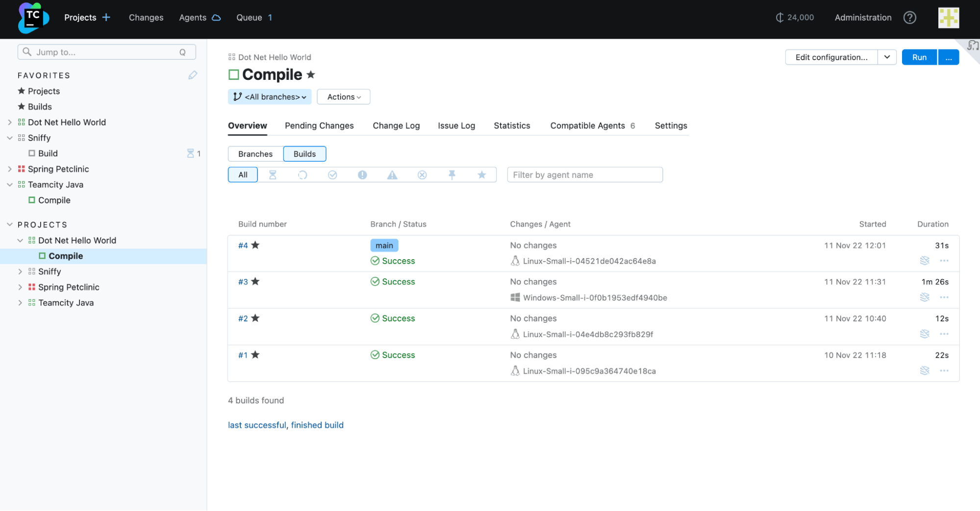Open the help question mark icon
This screenshot has width=980, height=511.
910,18
